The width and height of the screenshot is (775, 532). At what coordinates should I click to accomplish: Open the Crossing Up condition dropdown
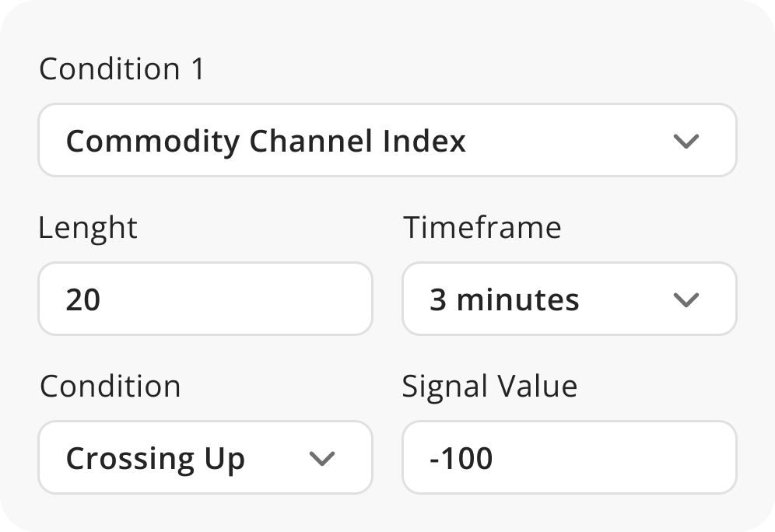point(205,458)
